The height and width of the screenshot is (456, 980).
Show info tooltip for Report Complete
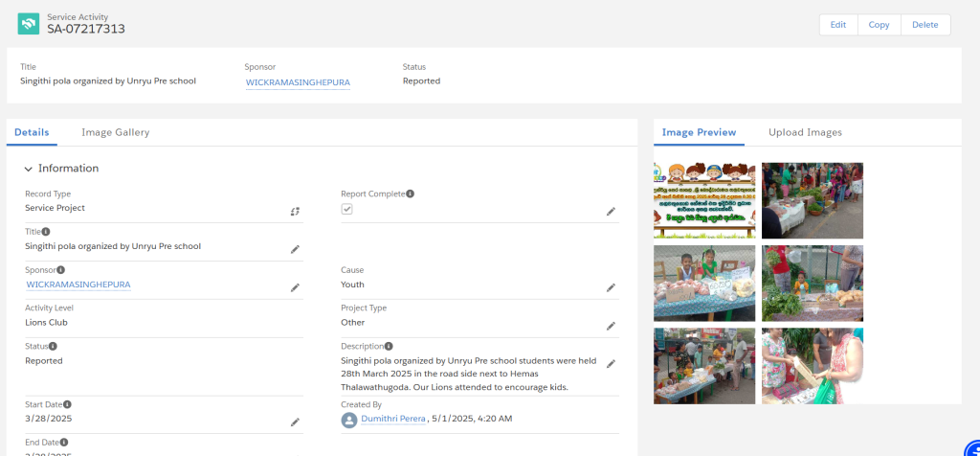tap(410, 194)
